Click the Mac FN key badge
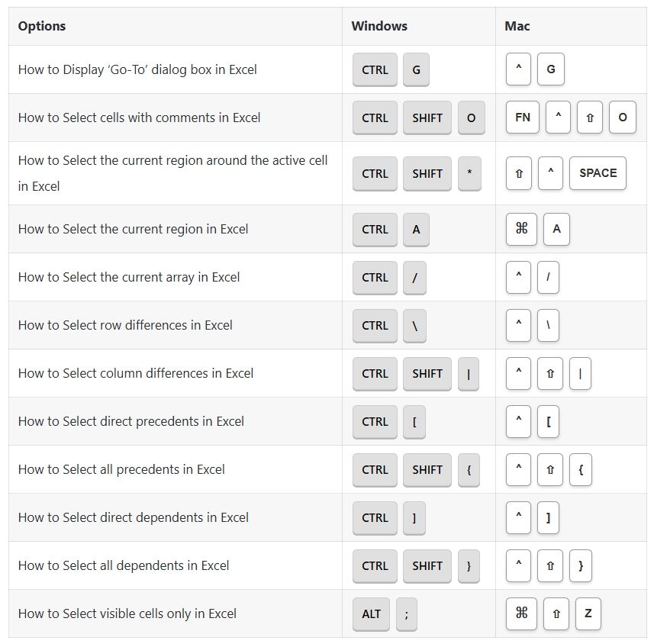Viewport: 654px width, 644px height. click(523, 118)
